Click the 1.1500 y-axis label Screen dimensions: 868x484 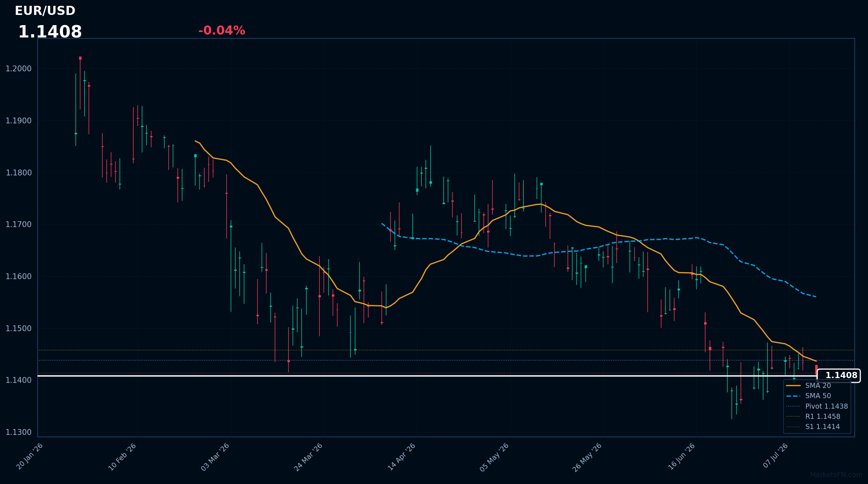(19, 329)
